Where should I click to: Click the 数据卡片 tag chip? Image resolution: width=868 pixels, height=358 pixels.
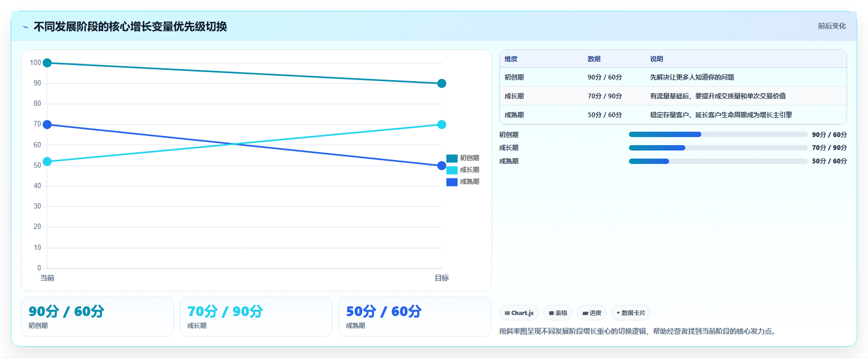click(x=631, y=313)
